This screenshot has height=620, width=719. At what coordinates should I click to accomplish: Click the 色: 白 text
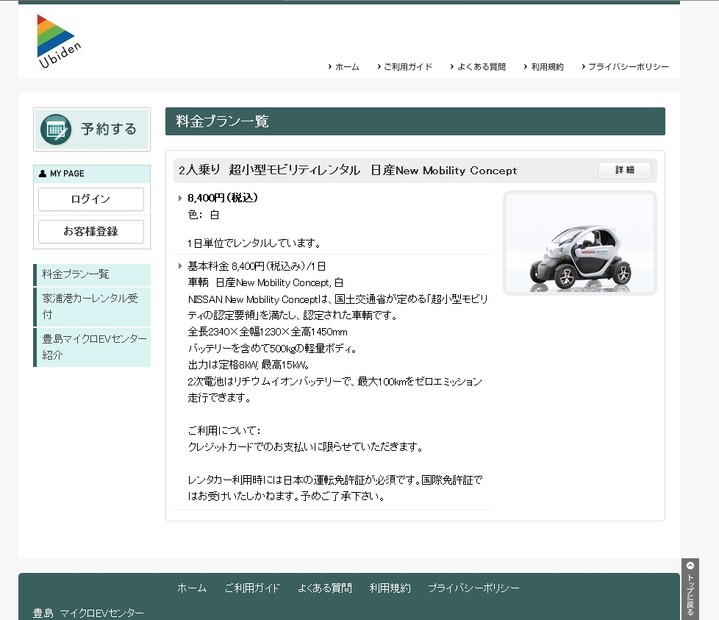204,215
